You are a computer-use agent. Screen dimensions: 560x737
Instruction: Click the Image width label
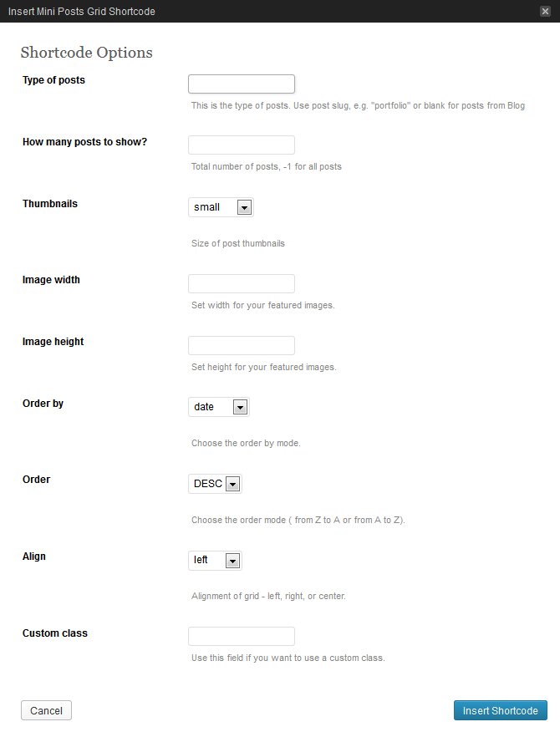[x=51, y=280]
